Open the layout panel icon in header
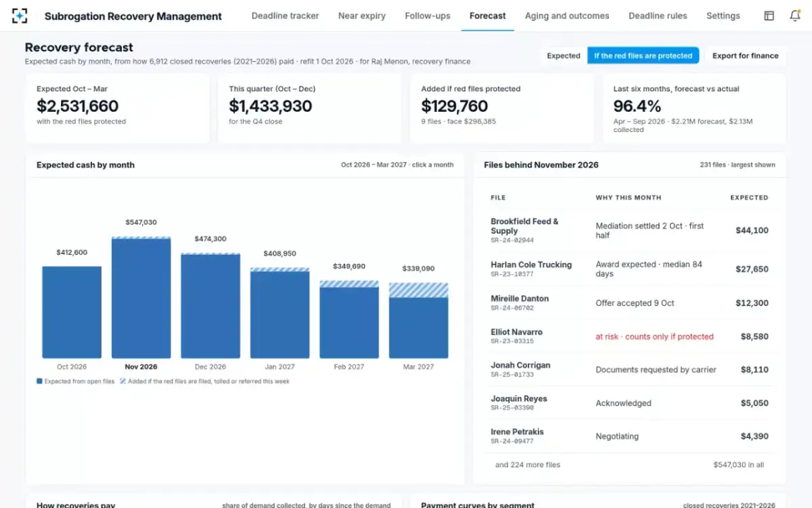This screenshot has width=812, height=508. 769,16
